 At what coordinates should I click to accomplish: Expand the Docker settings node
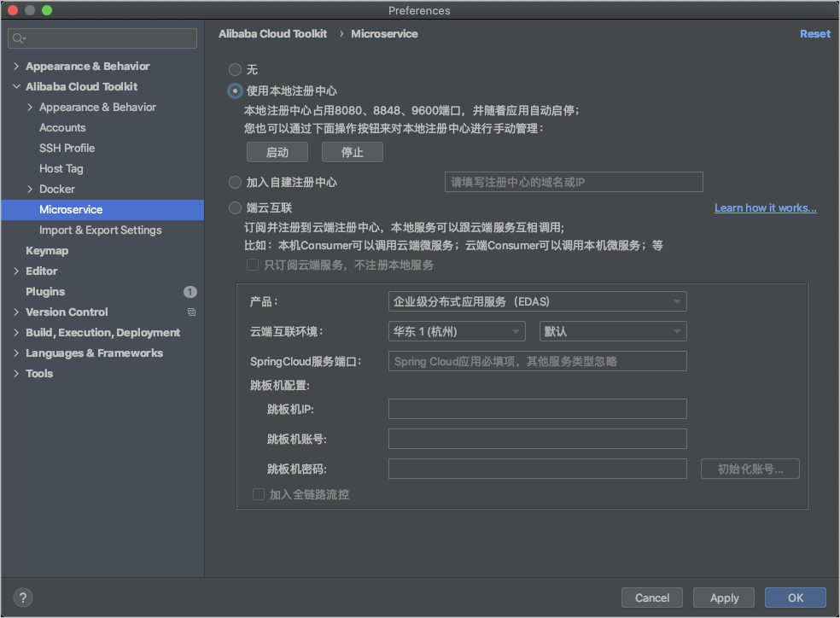point(30,189)
